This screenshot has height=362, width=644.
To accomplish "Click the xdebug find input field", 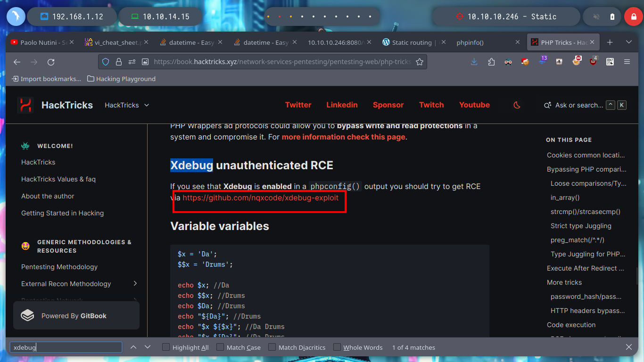I will [66, 347].
